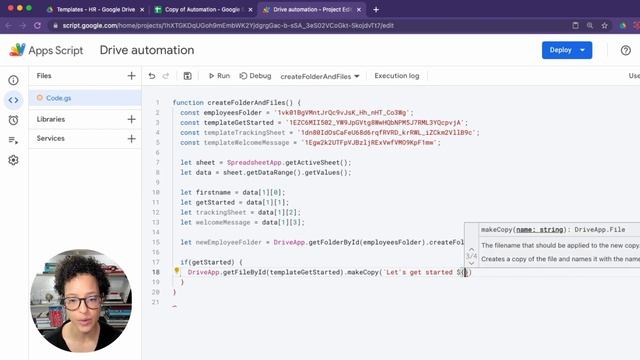Click the browser address bar URL

[x=228, y=25]
